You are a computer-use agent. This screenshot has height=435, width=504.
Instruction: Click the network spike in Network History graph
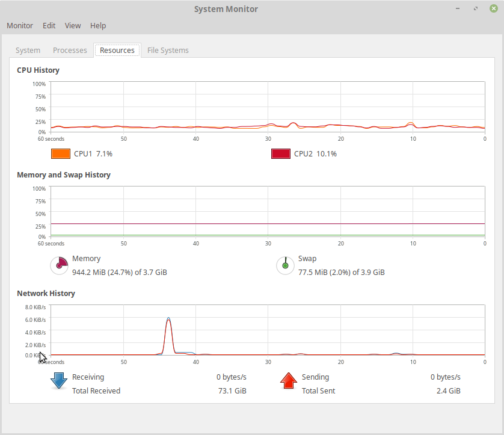(x=168, y=336)
